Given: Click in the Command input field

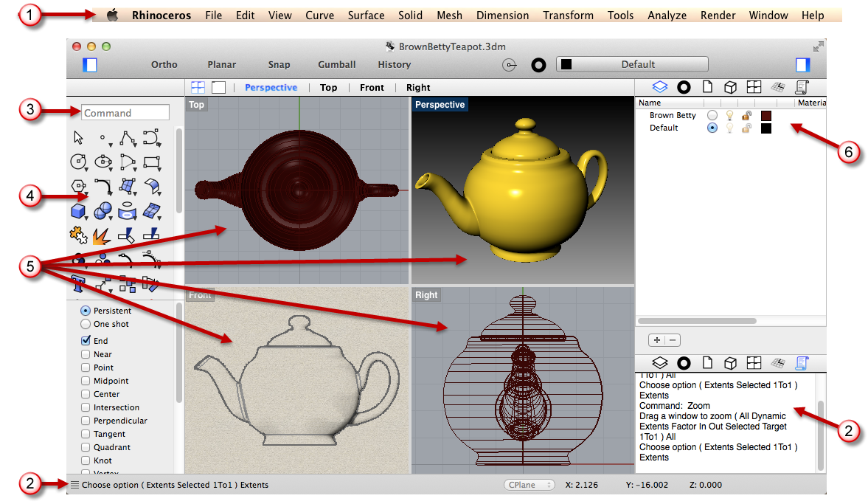Looking at the screenshot, I should tap(125, 113).
